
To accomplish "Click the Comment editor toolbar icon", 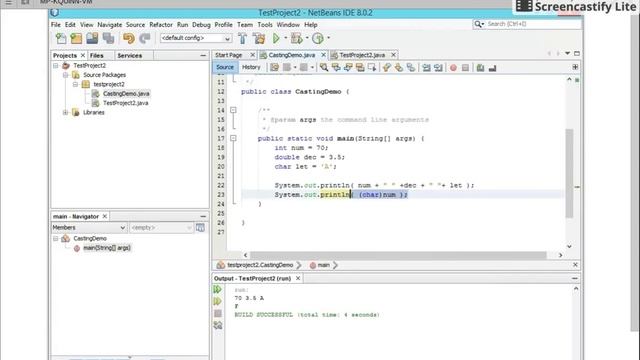I will (x=480, y=68).
